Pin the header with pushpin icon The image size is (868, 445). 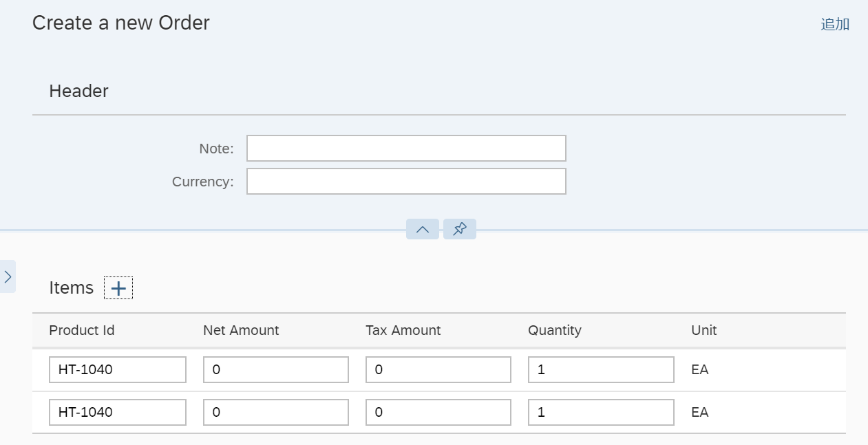[460, 229]
